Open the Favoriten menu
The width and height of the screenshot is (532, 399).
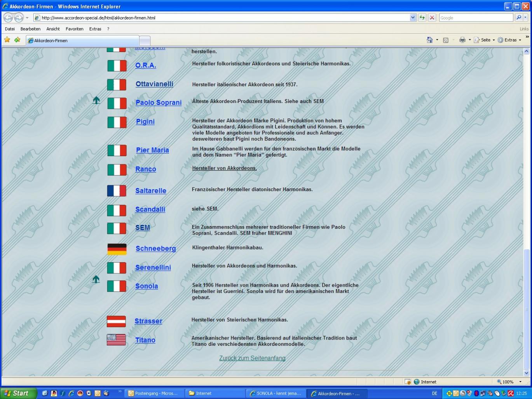click(74, 29)
